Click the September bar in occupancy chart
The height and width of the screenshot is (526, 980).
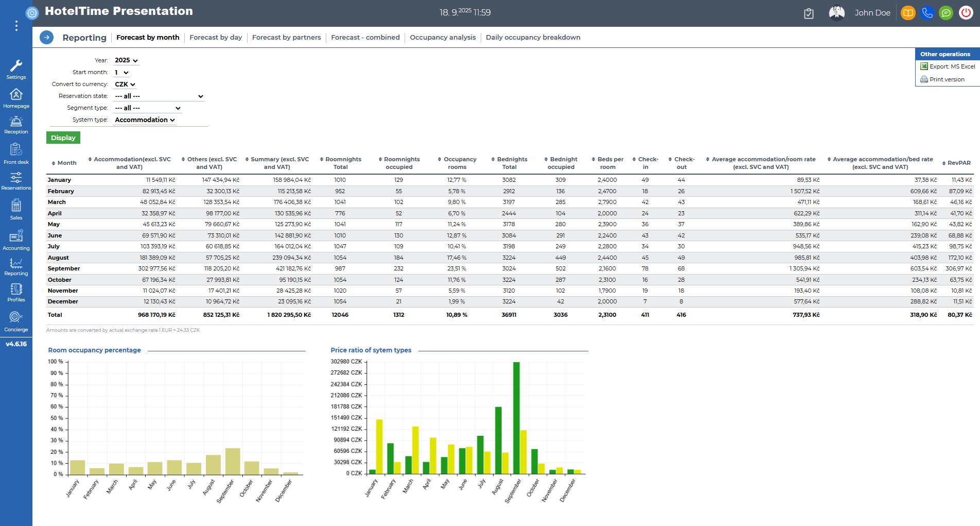(233, 461)
